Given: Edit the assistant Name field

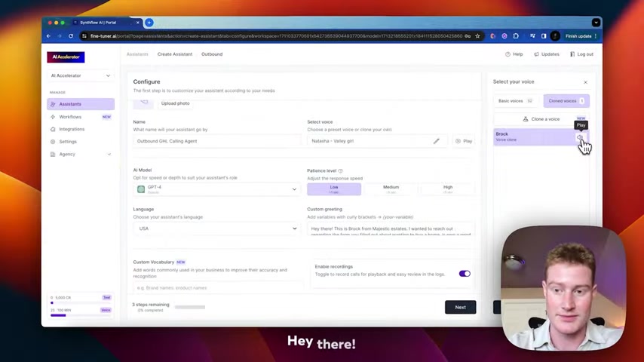Looking at the screenshot, I should [217, 141].
